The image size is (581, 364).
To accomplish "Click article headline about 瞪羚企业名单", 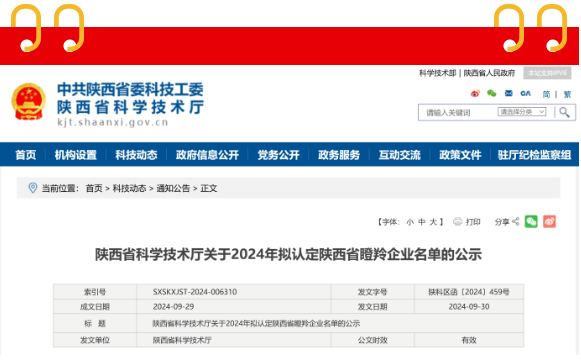I will tap(288, 254).
